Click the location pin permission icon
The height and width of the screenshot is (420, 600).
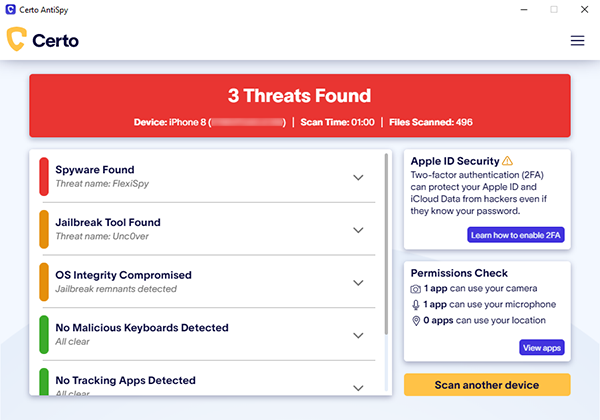[x=416, y=321]
